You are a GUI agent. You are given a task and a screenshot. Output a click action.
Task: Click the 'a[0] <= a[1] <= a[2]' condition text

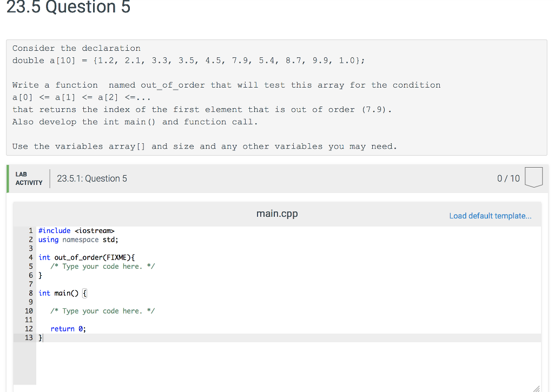(x=82, y=97)
